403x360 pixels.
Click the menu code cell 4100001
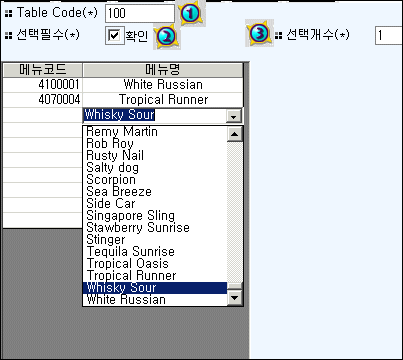click(43, 85)
